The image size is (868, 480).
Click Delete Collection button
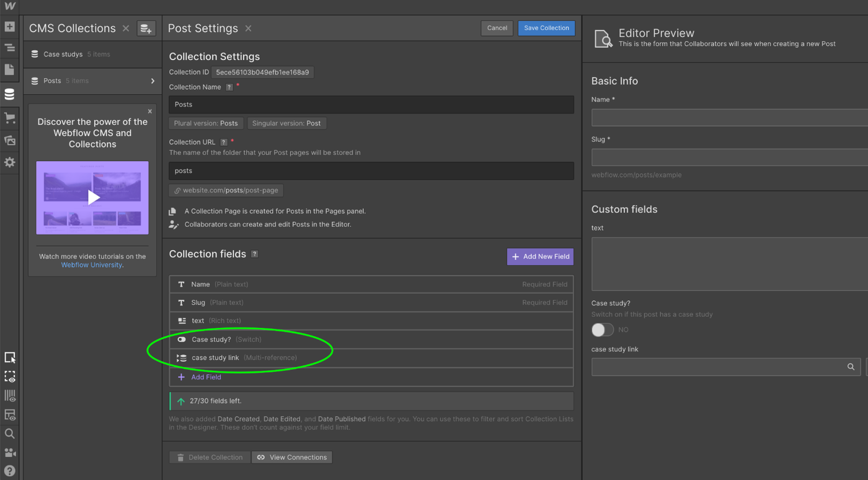pos(210,458)
